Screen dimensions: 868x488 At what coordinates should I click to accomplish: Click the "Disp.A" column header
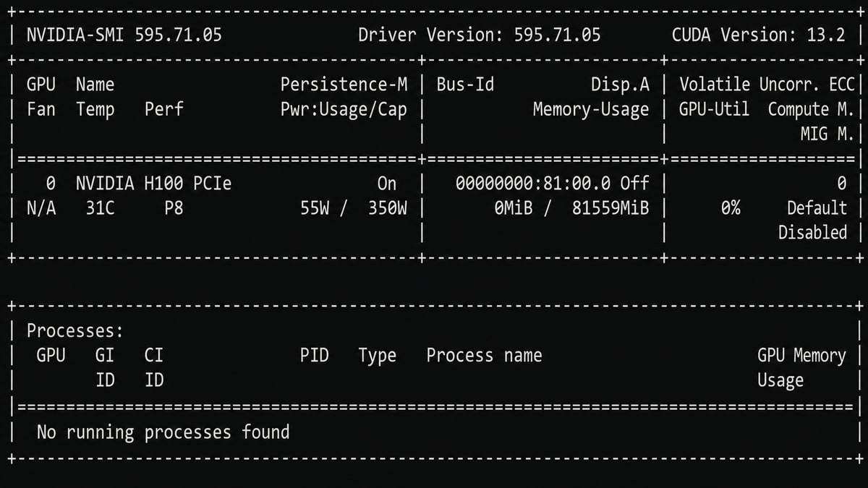point(620,85)
